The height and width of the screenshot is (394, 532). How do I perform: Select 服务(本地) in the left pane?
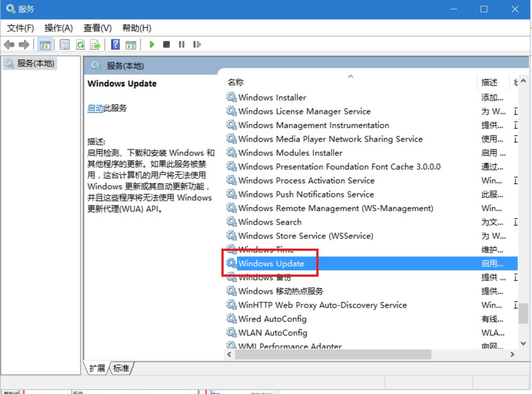(29, 63)
